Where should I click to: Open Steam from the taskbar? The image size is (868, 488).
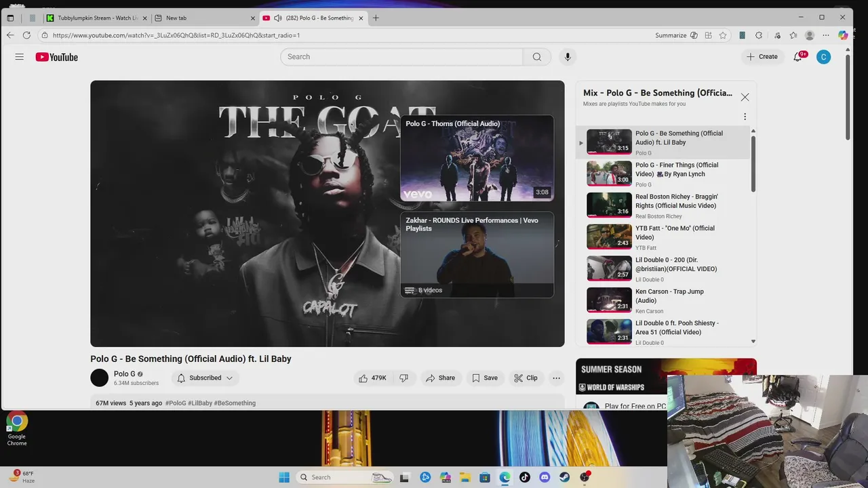pyautogui.click(x=564, y=477)
